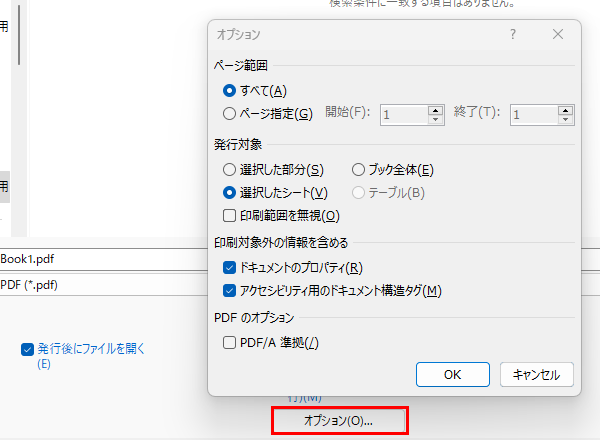Click the オプション(O)... button

point(338,421)
